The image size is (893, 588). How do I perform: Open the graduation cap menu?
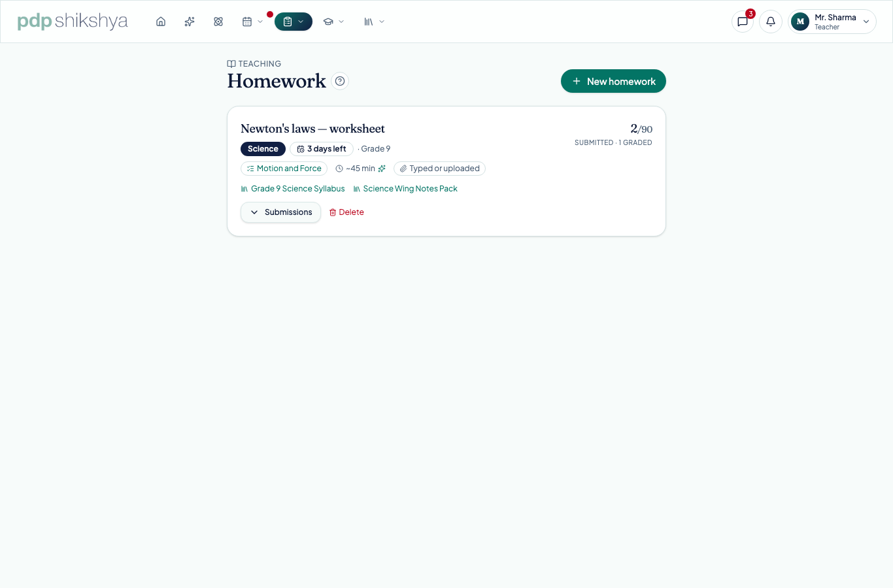[333, 22]
